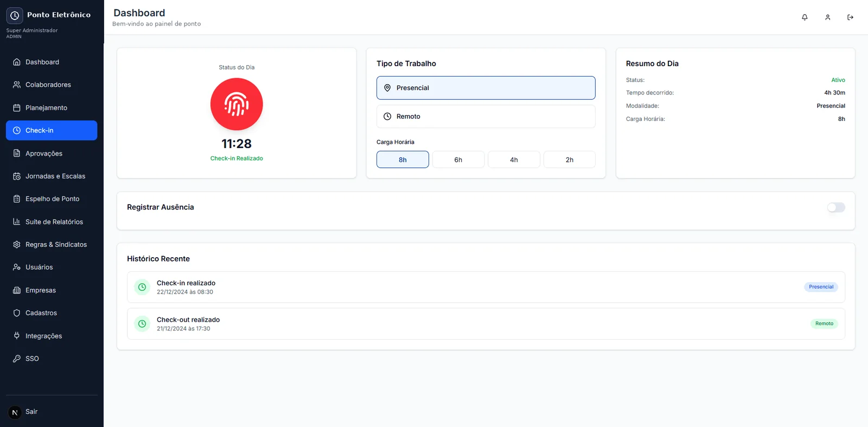
Task: Open the Check-out realizado history entry
Action: pos(486,324)
